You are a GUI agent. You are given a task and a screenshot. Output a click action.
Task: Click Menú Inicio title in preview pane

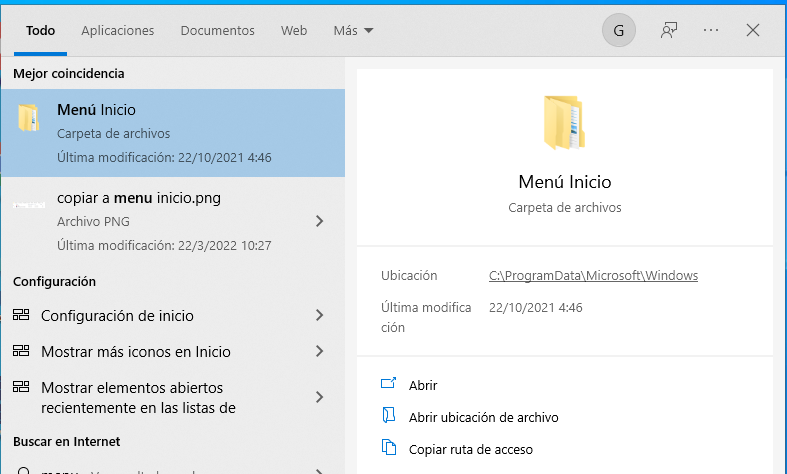pos(565,182)
